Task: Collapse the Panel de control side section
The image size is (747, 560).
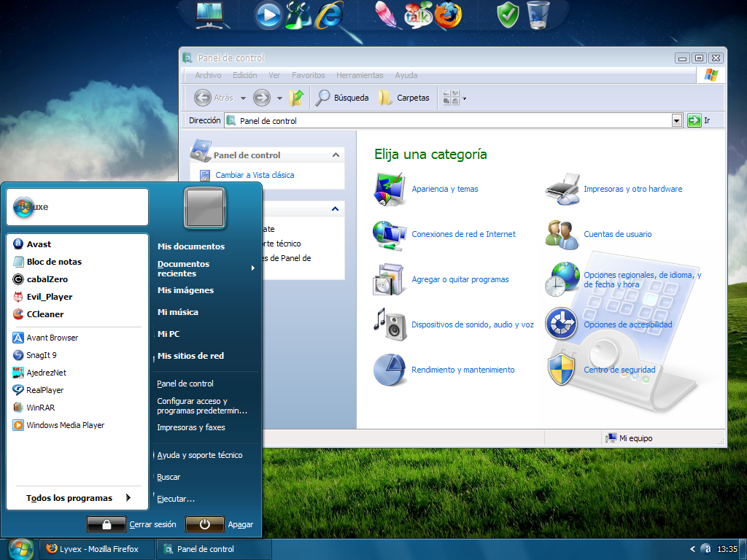Action: [336, 155]
